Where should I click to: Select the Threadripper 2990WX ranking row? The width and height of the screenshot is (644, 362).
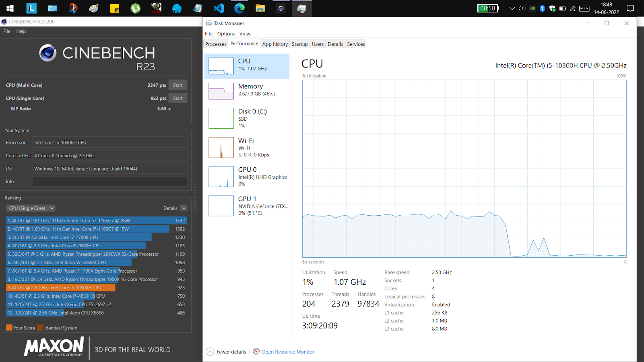tap(96, 254)
